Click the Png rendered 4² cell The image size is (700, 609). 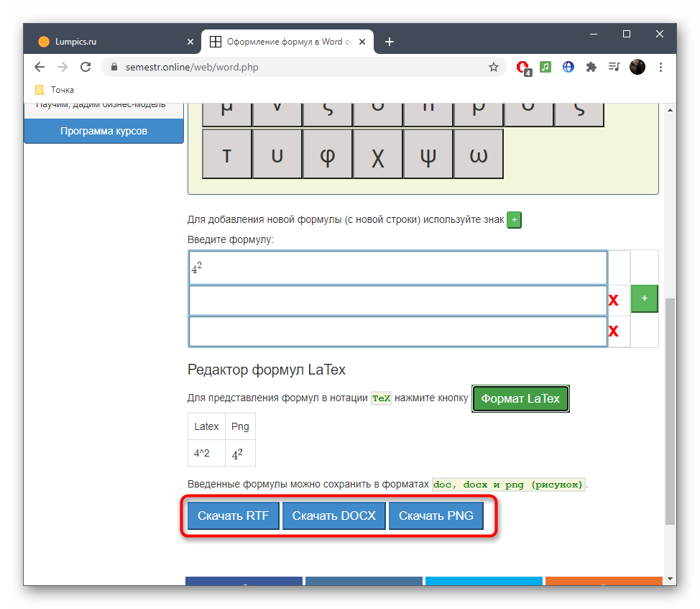240,453
